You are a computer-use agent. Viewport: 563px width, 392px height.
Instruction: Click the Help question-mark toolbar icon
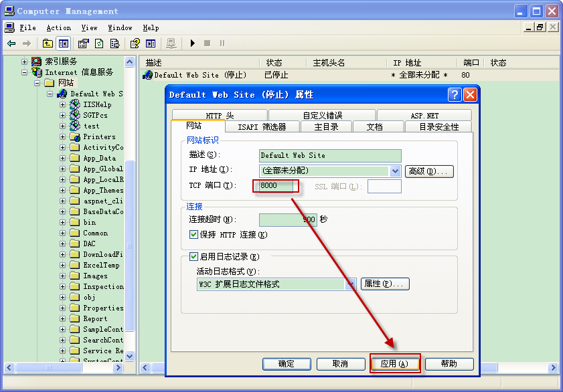tap(135, 43)
